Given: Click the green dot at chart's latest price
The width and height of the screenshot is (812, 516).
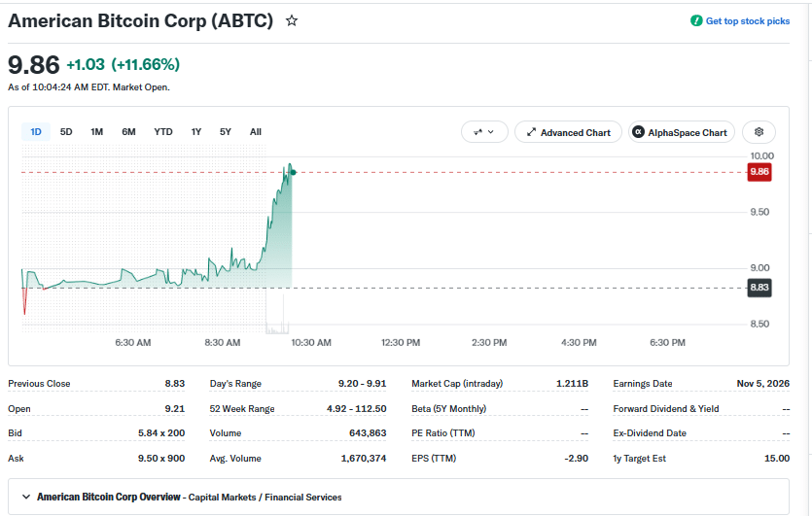Looking at the screenshot, I should pos(293,172).
